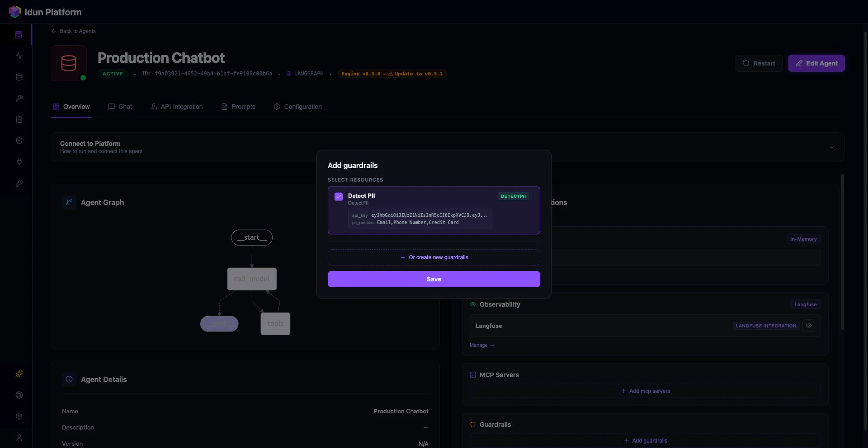Open the agents store icon in sidebar

[x=19, y=35]
